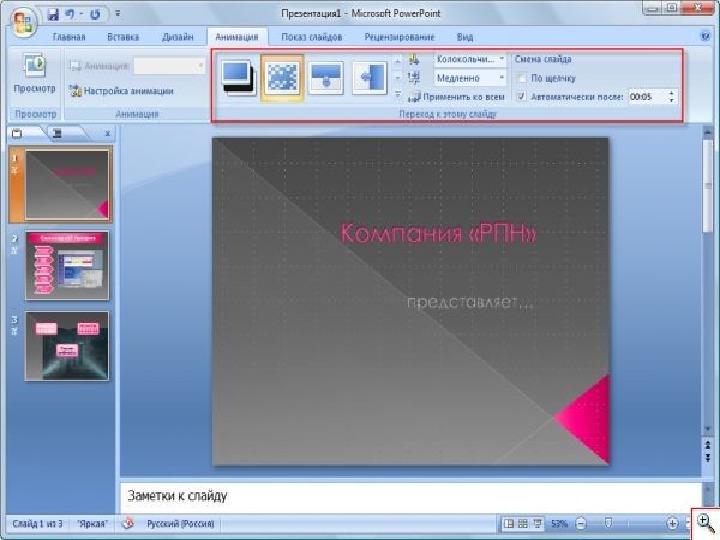Open the round Office button menu
This screenshot has height=540, width=720.
click(x=22, y=21)
